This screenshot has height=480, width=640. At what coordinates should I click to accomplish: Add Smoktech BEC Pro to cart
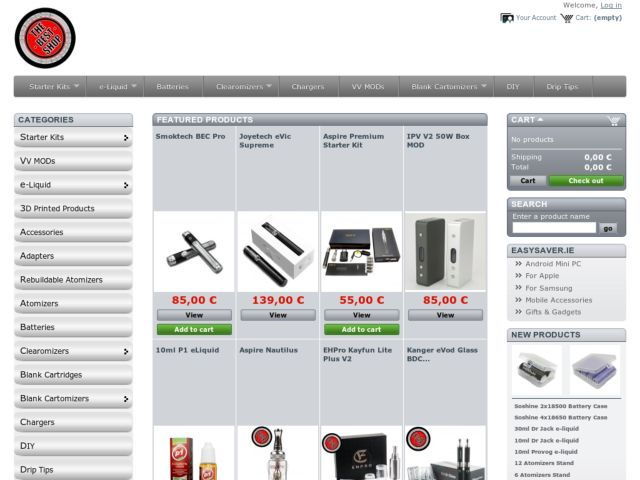click(194, 329)
